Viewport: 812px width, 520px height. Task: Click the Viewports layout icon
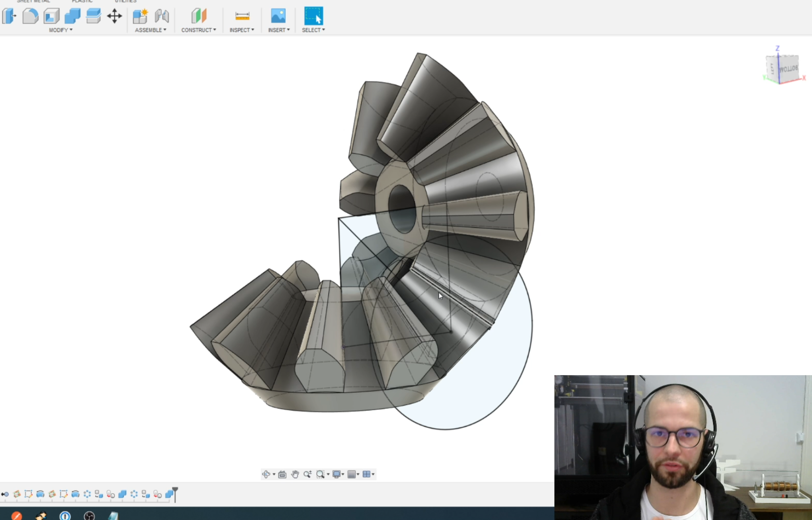tap(367, 474)
